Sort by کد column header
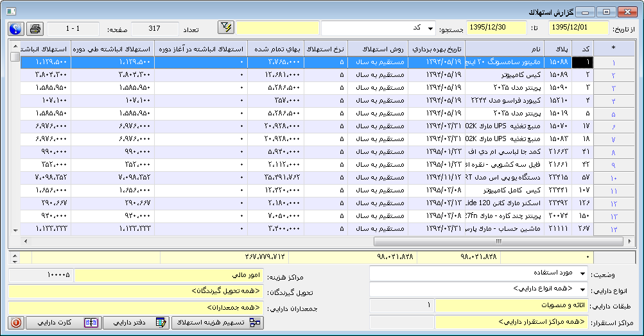The image size is (644, 336). pyautogui.click(x=583, y=49)
